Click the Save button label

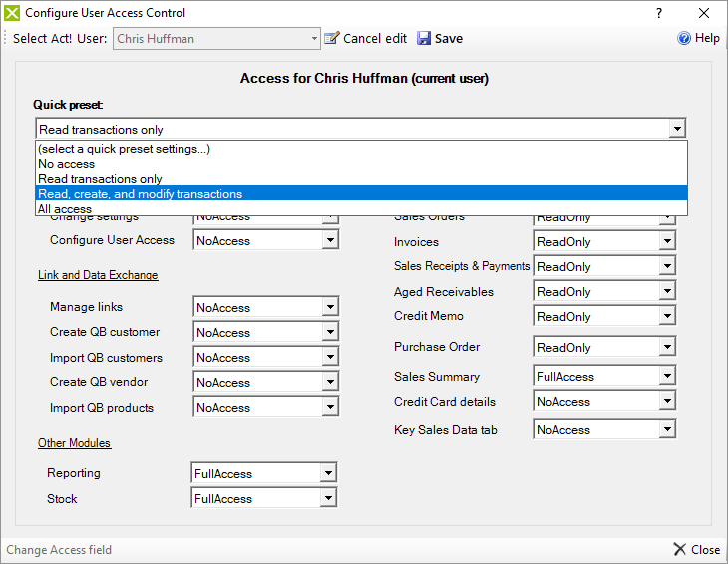(449, 39)
